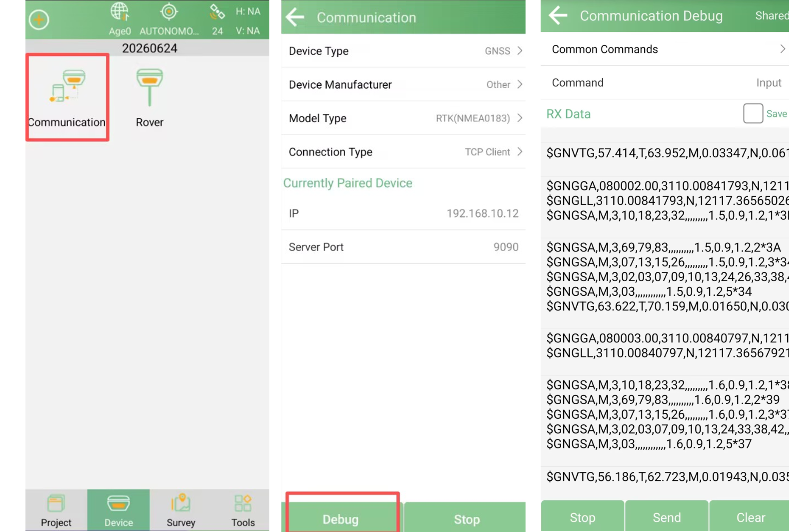This screenshot has width=811, height=532.
Task: Expand the Common Commands list
Action: pyautogui.click(x=665, y=49)
